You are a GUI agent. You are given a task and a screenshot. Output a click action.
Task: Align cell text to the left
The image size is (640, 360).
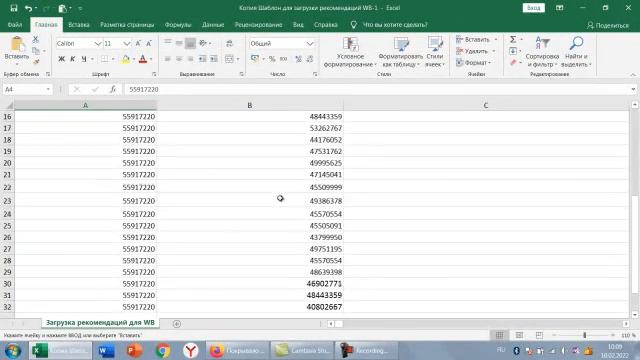167,59
